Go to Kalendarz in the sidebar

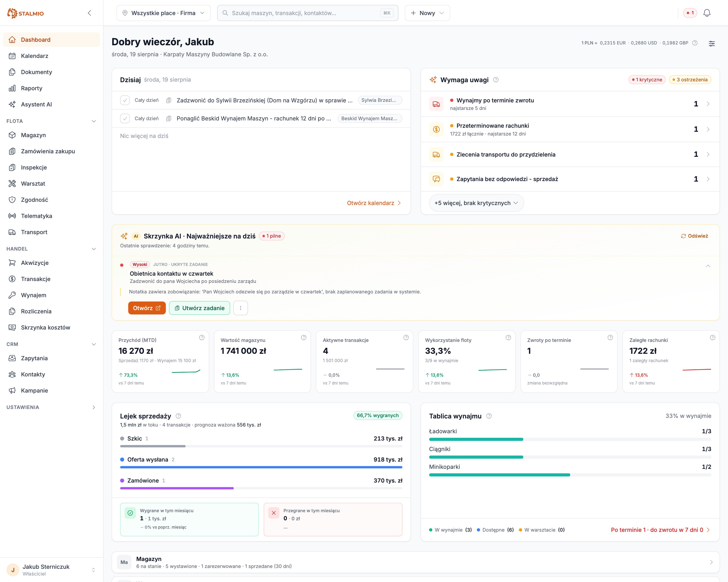(51, 56)
